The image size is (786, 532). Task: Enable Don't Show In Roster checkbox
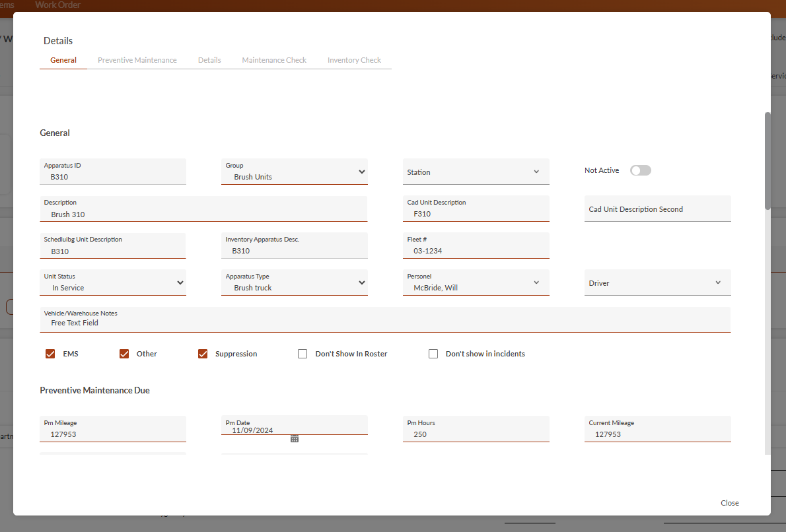click(x=303, y=354)
